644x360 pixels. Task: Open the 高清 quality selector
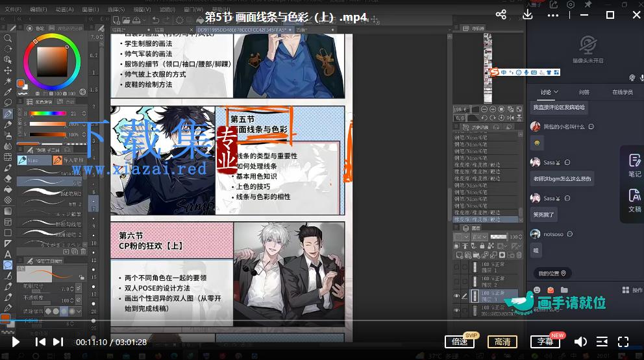pyautogui.click(x=502, y=342)
